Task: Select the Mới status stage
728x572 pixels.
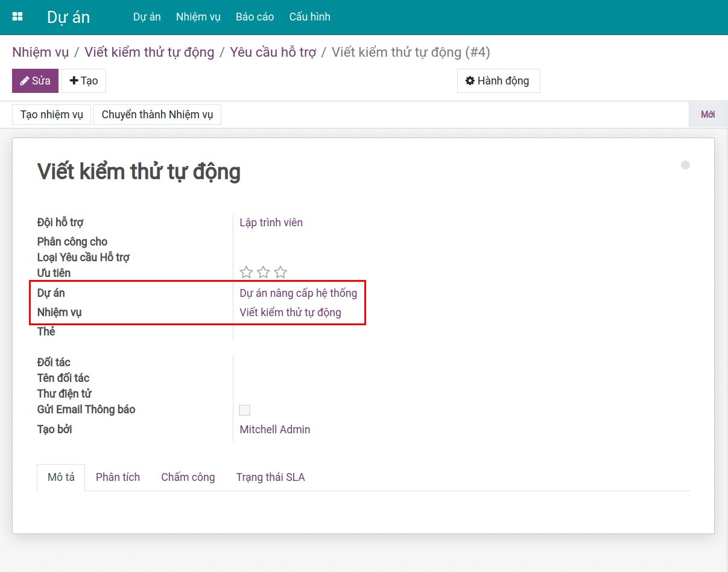Action: [x=707, y=115]
